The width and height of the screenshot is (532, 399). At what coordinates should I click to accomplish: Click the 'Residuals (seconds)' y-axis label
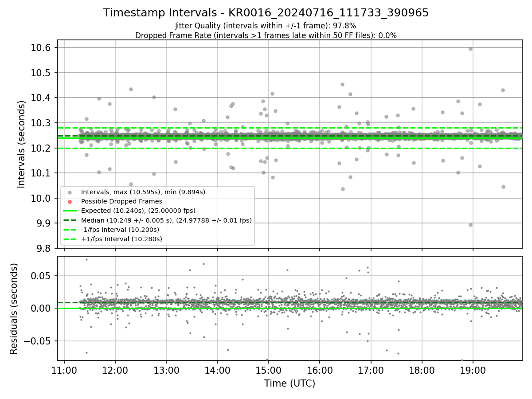click(14, 309)
